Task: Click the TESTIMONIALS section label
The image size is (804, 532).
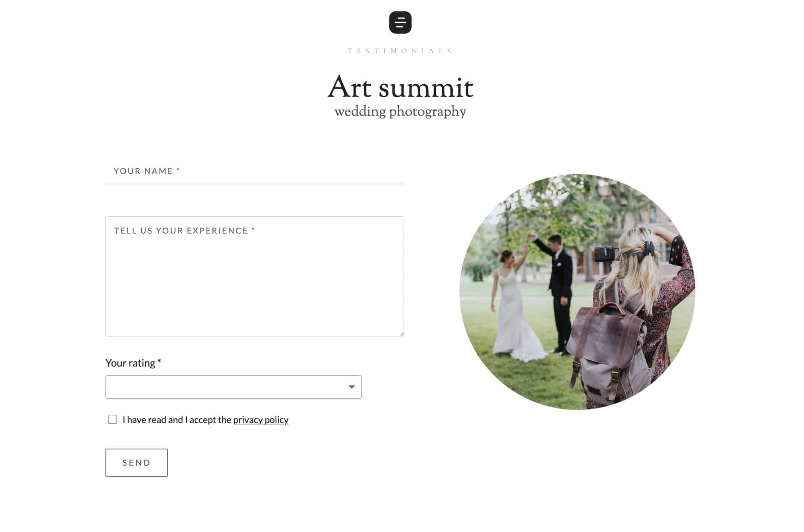Action: pos(399,50)
